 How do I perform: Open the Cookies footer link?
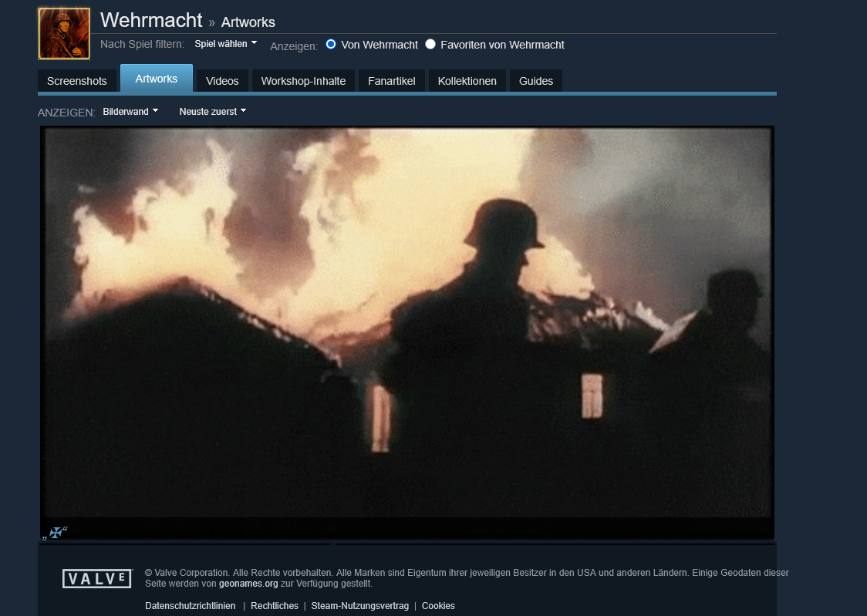point(438,606)
